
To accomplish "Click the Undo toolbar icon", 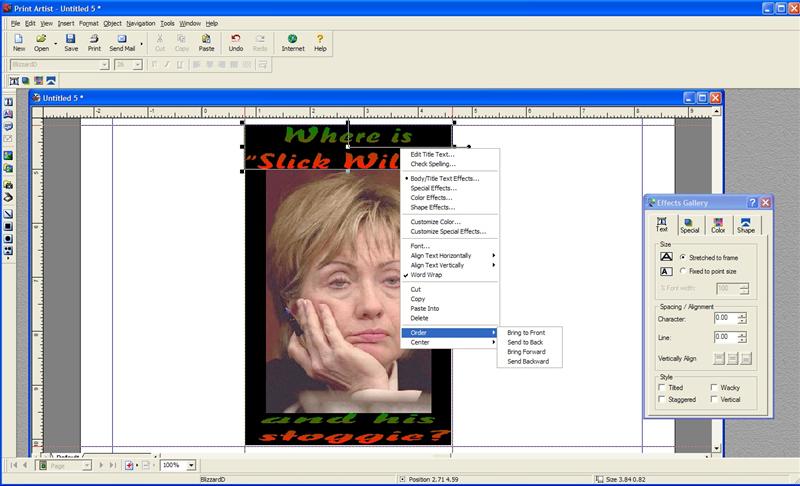I will pos(236,42).
